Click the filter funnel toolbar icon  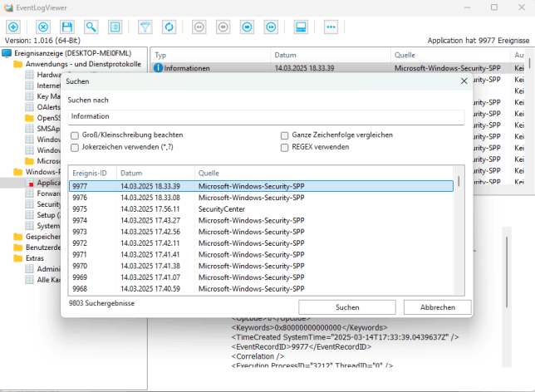(x=145, y=27)
